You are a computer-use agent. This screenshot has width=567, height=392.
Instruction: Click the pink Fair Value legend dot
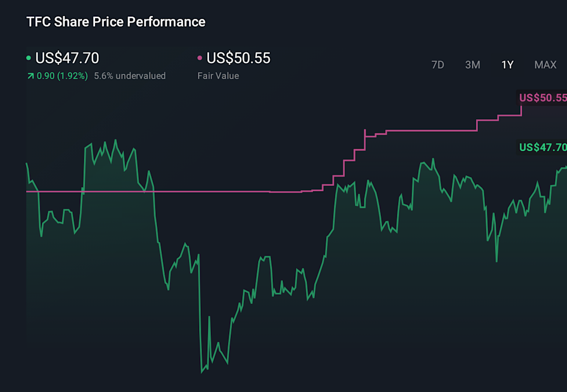pyautogui.click(x=200, y=58)
